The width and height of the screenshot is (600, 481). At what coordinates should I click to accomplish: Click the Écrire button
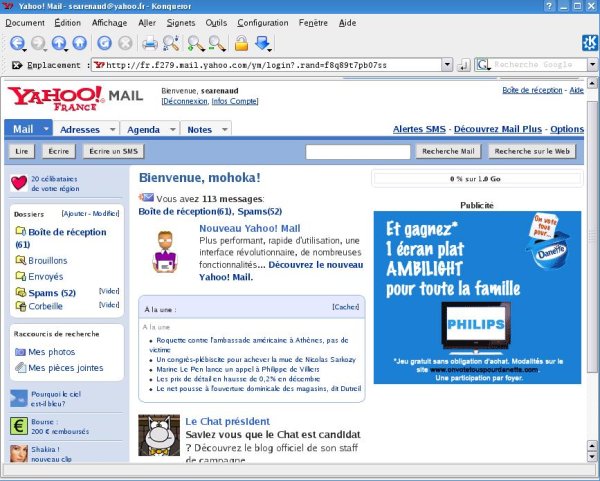click(x=59, y=151)
